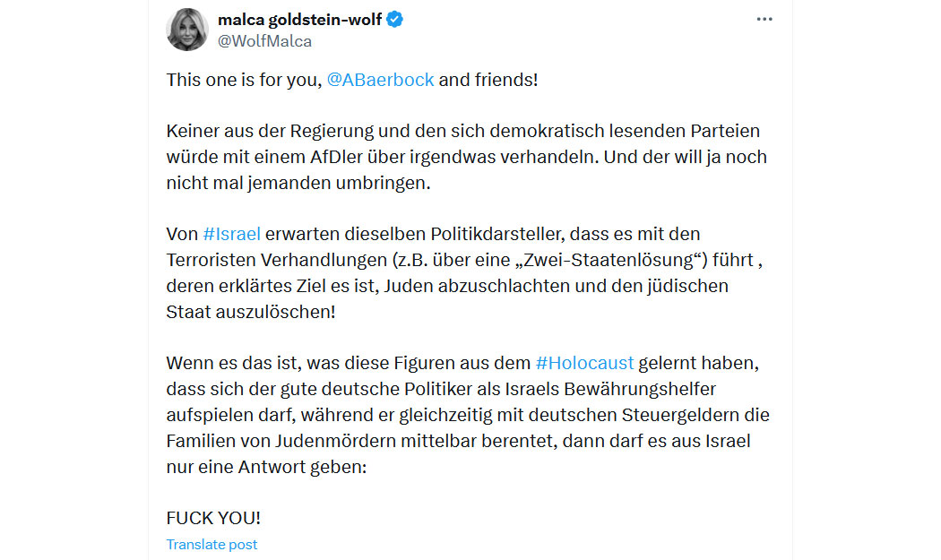The width and height of the screenshot is (941, 560).
Task: Click Translate post
Action: [212, 545]
